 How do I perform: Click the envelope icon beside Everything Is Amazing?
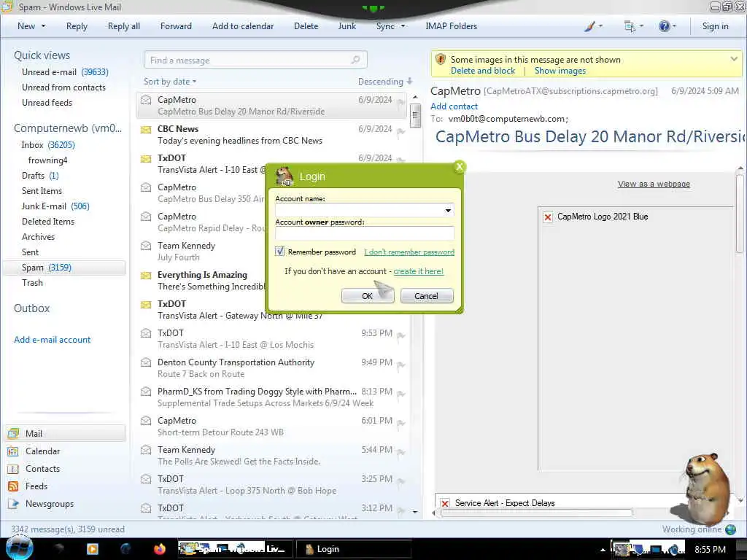coord(146,275)
